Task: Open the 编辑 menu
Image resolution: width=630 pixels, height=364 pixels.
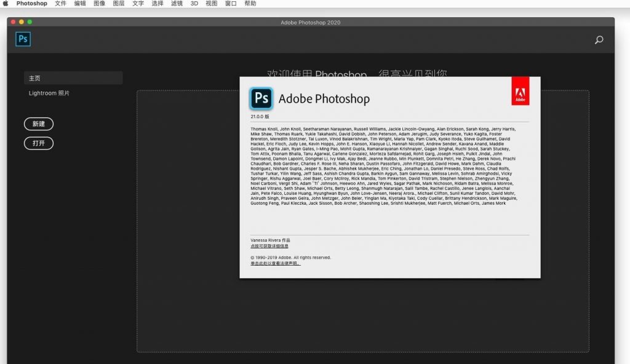Action: pos(80,3)
